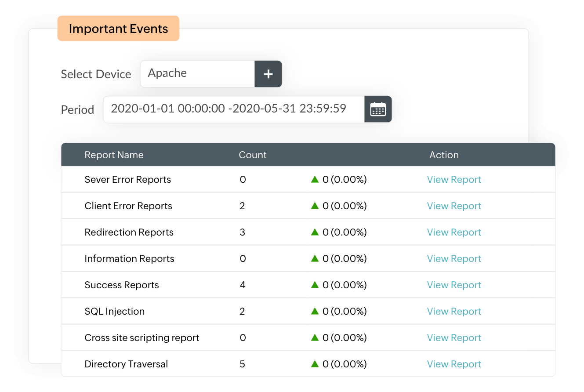Click the Action column header

pos(444,155)
